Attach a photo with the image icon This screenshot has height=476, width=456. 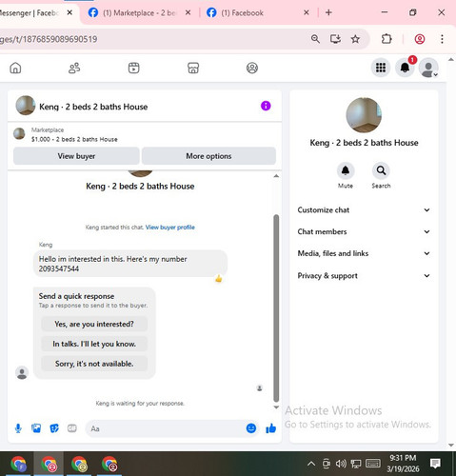pyautogui.click(x=36, y=428)
